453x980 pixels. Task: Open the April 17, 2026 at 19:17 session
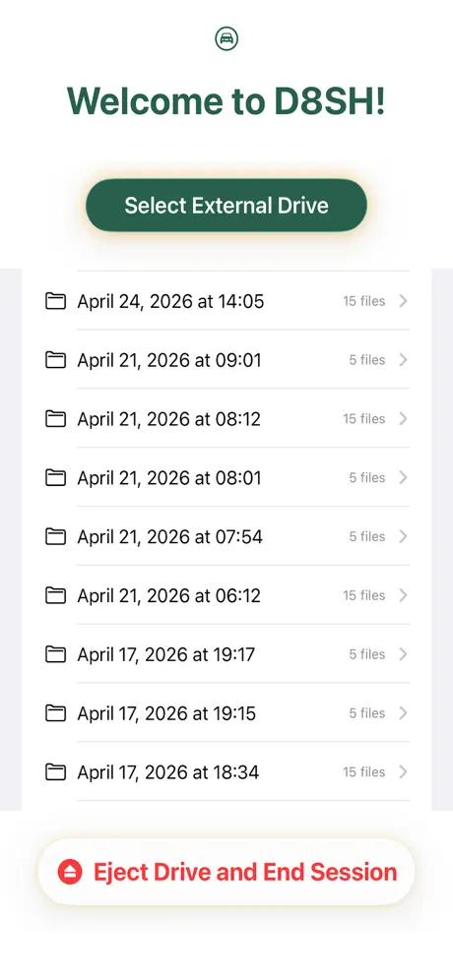(226, 654)
